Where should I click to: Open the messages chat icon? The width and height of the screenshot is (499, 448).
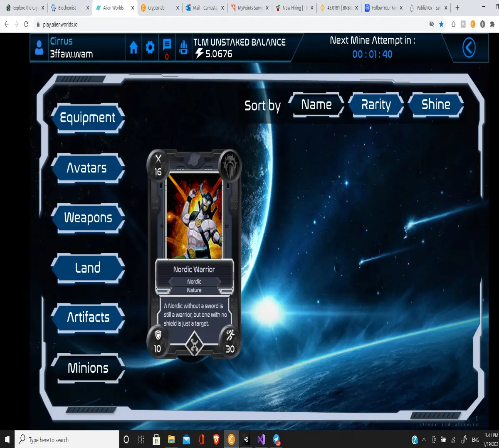167,44
